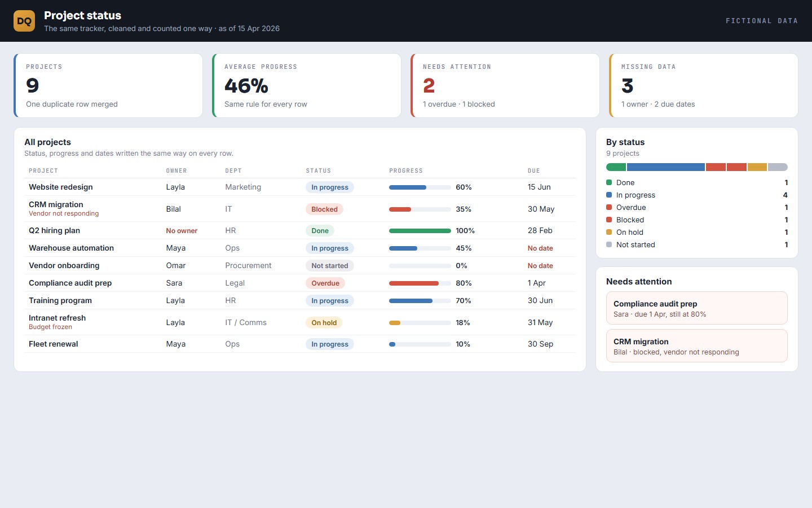The image size is (812, 508).
Task: Click the 30 Sep due date
Action: click(x=540, y=344)
